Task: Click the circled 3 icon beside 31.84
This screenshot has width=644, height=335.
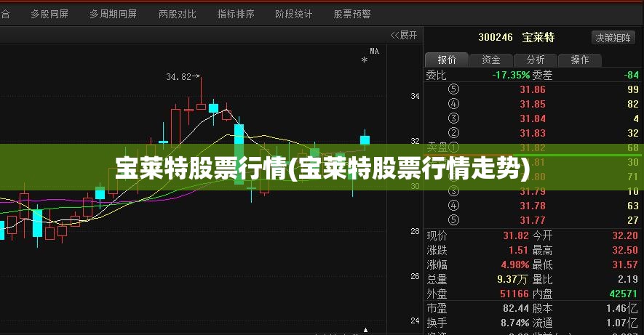Action: 453,118
